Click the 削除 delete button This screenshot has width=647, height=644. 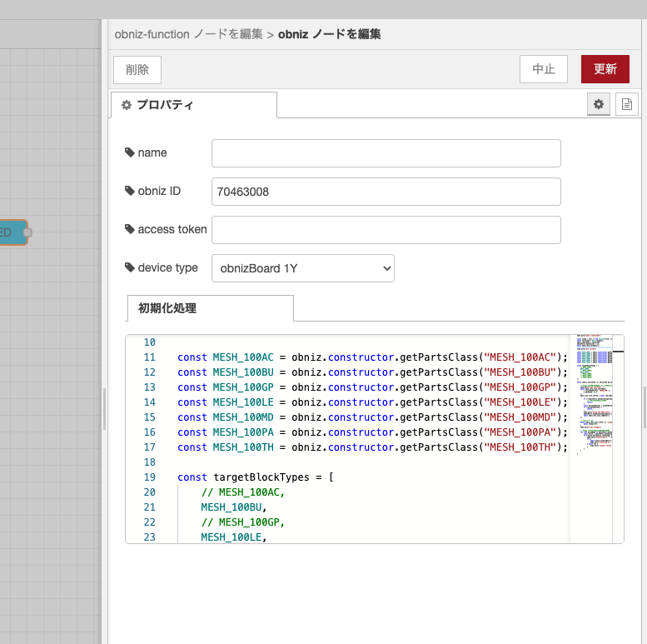(137, 70)
